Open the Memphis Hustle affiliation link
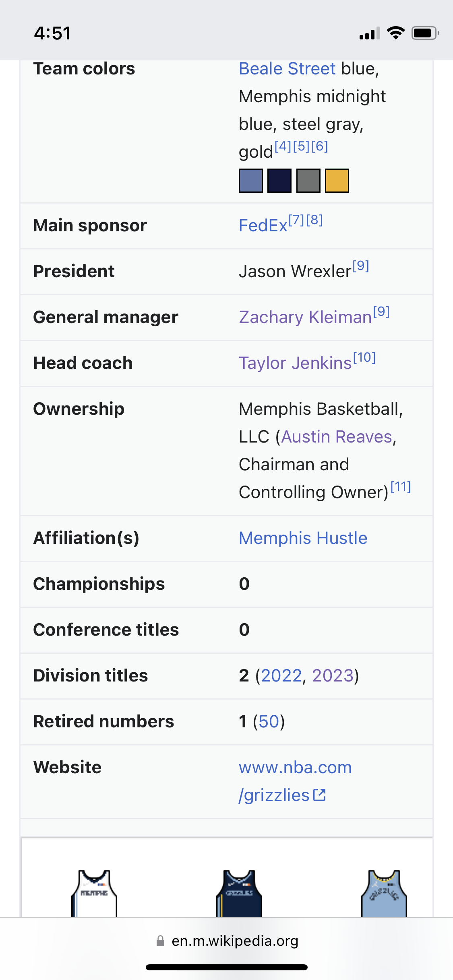Image resolution: width=453 pixels, height=980 pixels. pos(303,538)
